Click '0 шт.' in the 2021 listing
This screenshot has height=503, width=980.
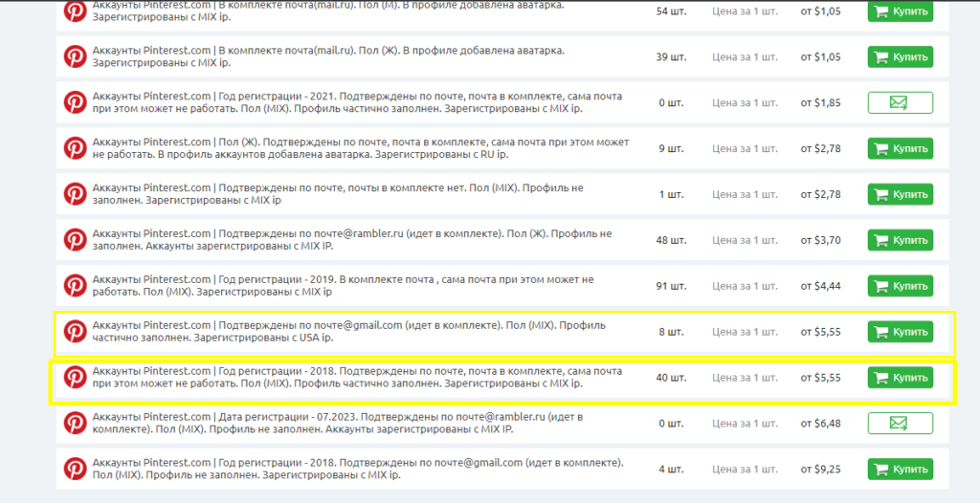671,102
